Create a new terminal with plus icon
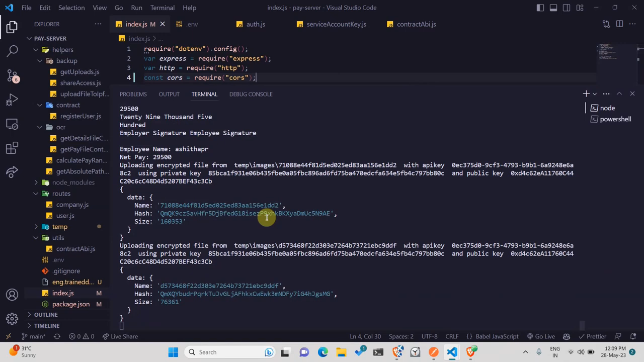 586,94
